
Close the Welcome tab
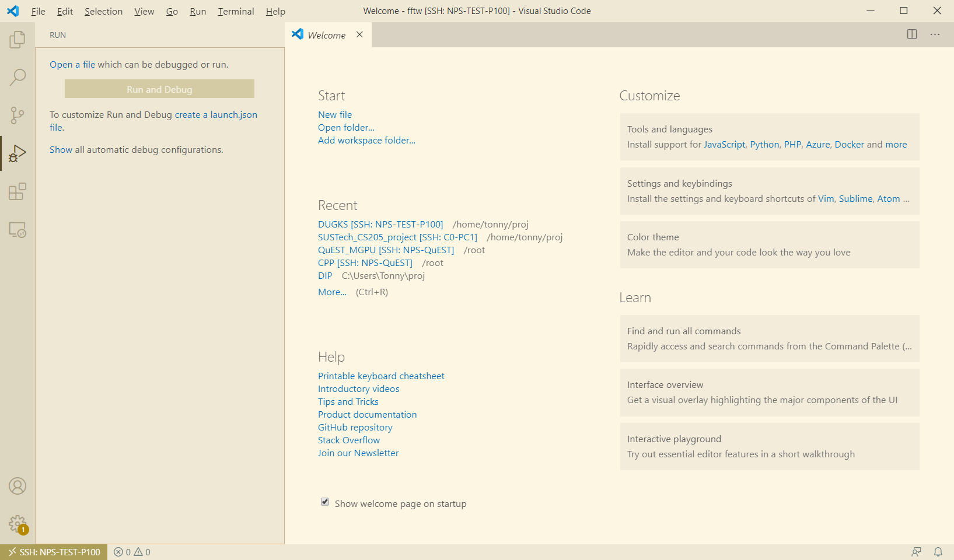[359, 34]
